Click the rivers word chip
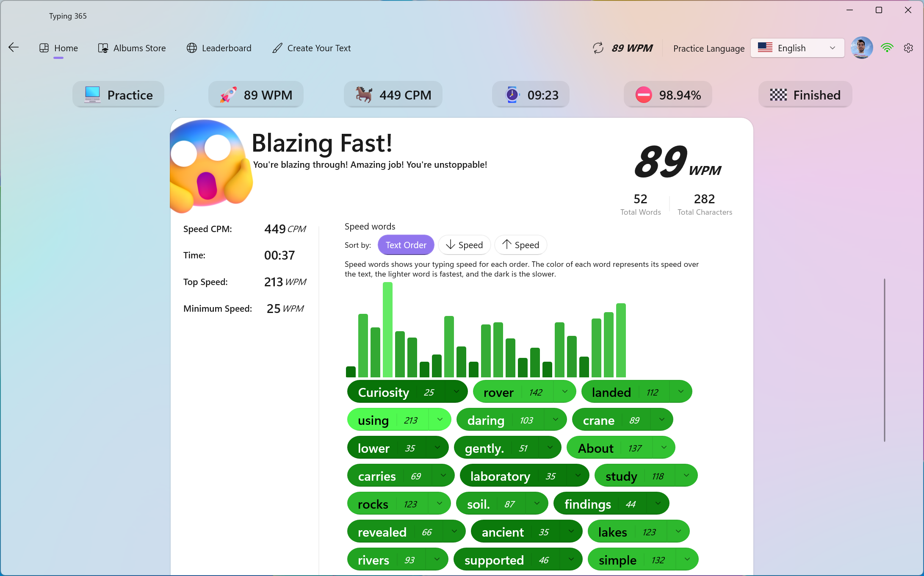This screenshot has height=576, width=924. [x=397, y=559]
